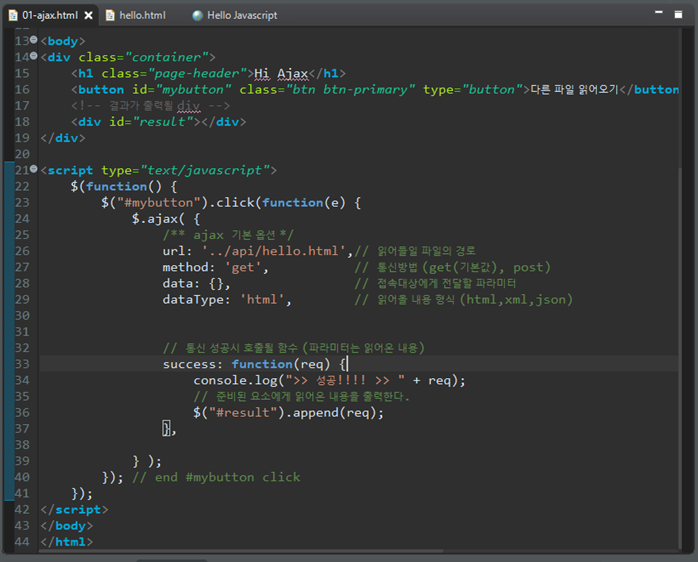Click the id="result" div on line 18

[x=158, y=122]
